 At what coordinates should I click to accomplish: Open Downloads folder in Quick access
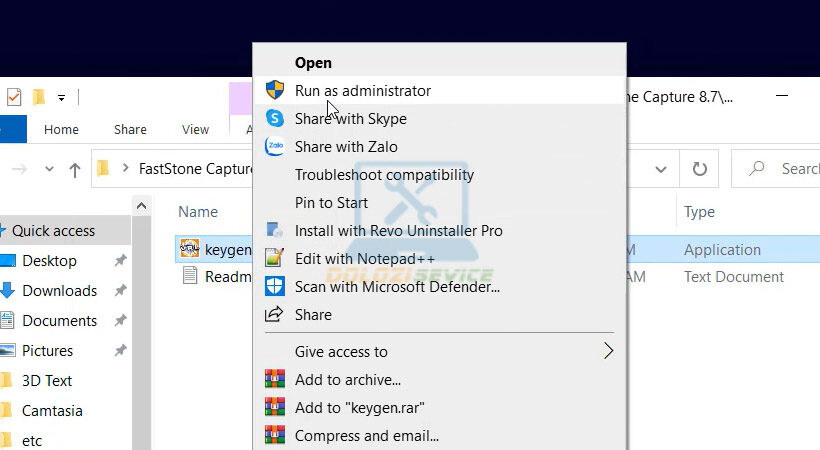coord(60,291)
